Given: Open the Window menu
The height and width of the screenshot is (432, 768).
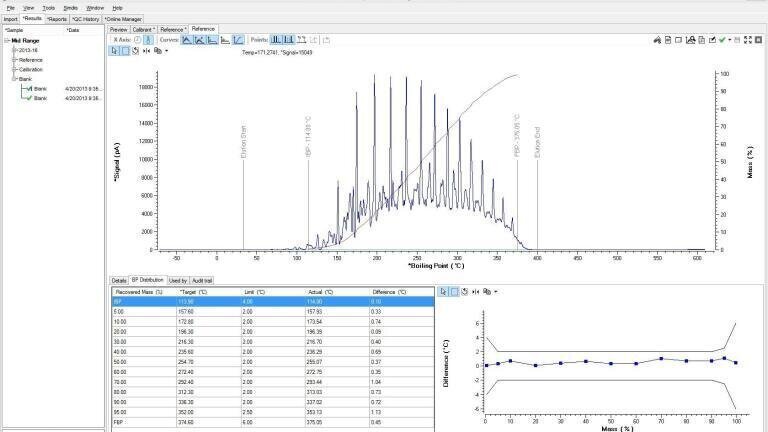Looking at the screenshot, I should coord(95,8).
